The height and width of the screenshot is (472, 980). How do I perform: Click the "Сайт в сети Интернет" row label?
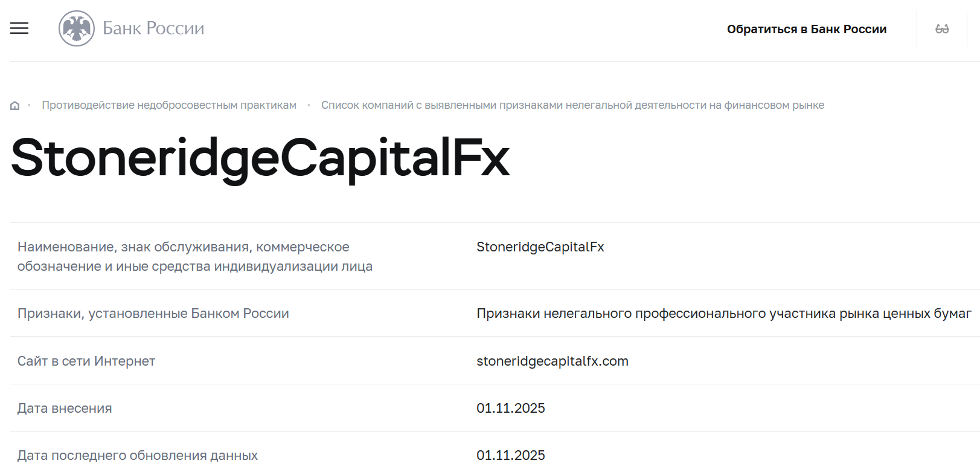coord(86,361)
